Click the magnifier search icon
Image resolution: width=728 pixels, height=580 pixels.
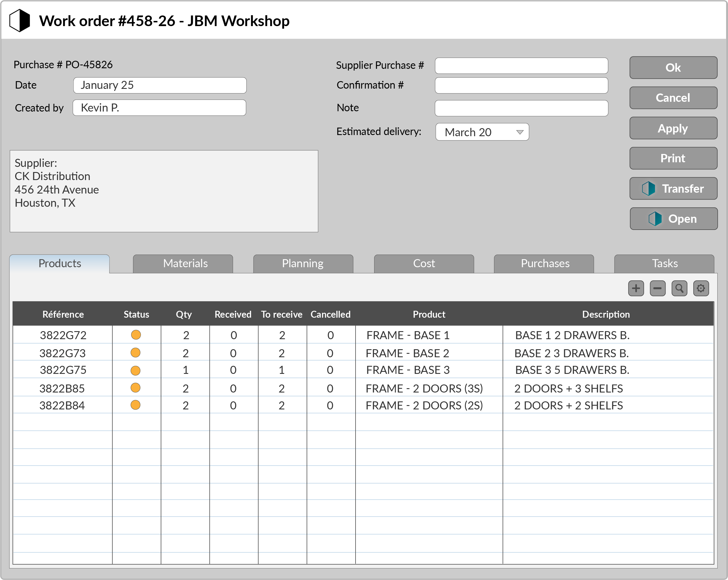tap(679, 288)
